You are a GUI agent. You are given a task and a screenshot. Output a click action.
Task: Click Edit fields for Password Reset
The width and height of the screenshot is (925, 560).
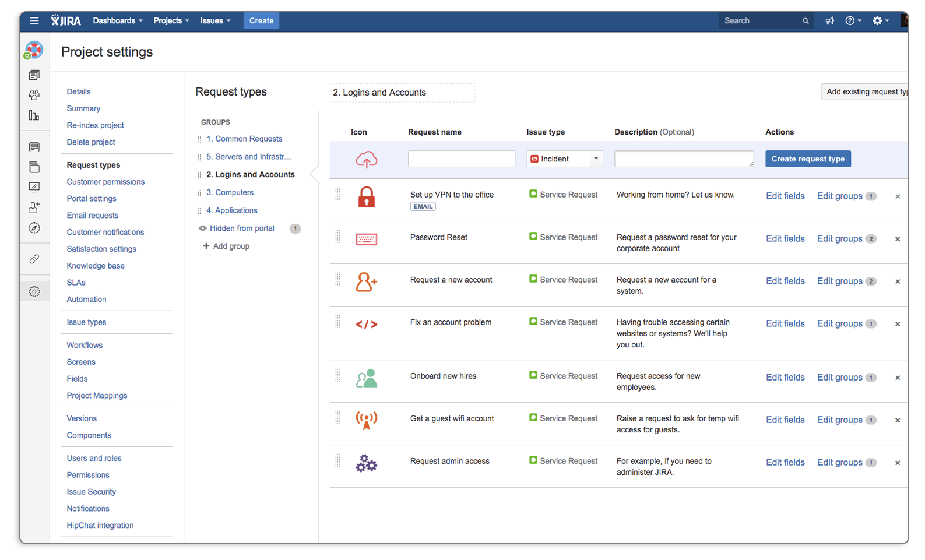[x=785, y=239]
